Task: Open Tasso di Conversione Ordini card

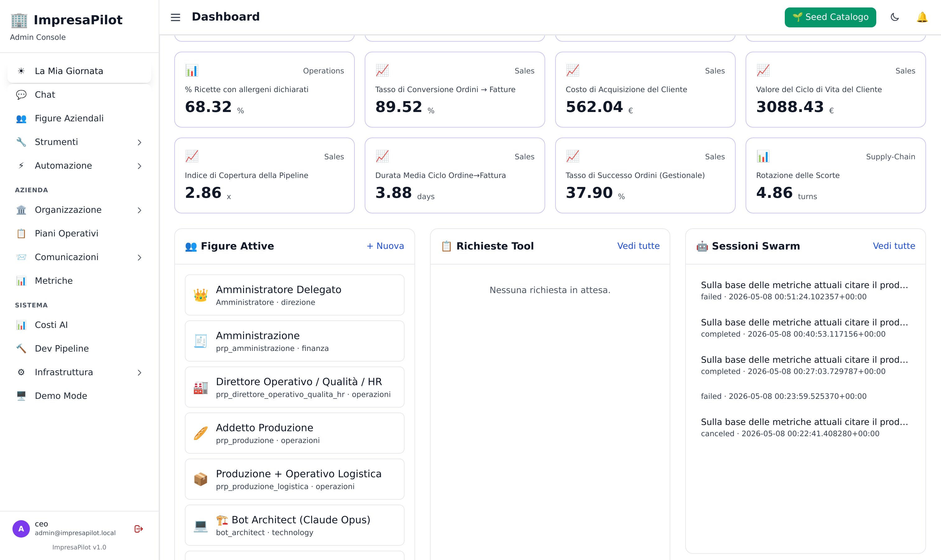Action: tap(455, 89)
